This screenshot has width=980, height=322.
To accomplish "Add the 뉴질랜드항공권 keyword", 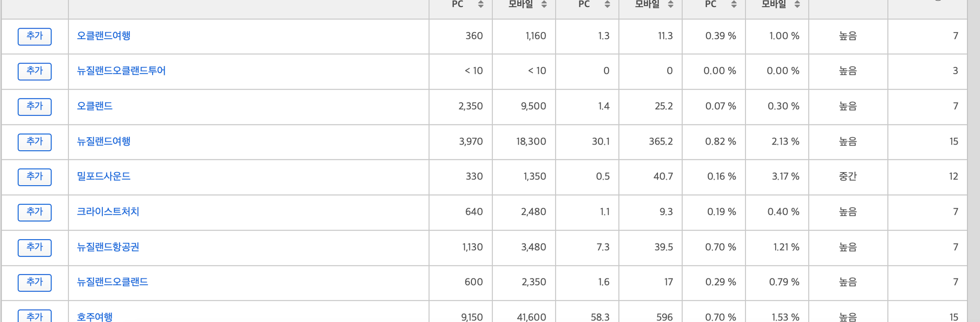I will click(34, 248).
